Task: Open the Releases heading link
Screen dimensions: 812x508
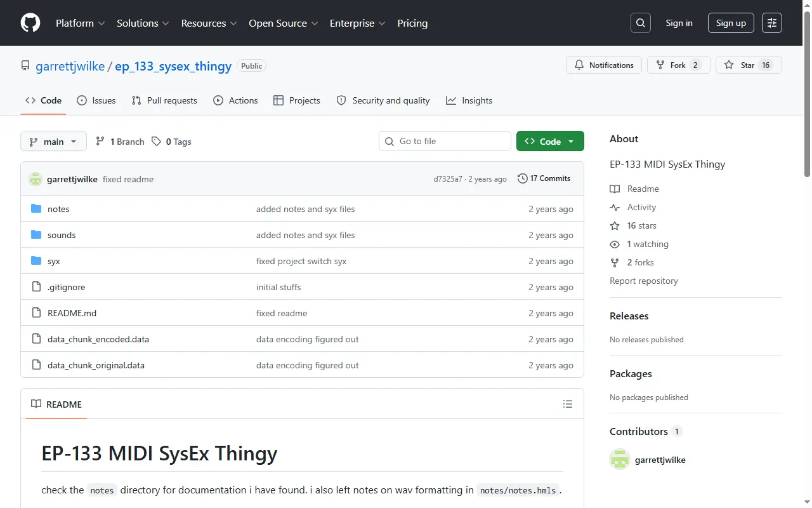Action: (x=629, y=316)
